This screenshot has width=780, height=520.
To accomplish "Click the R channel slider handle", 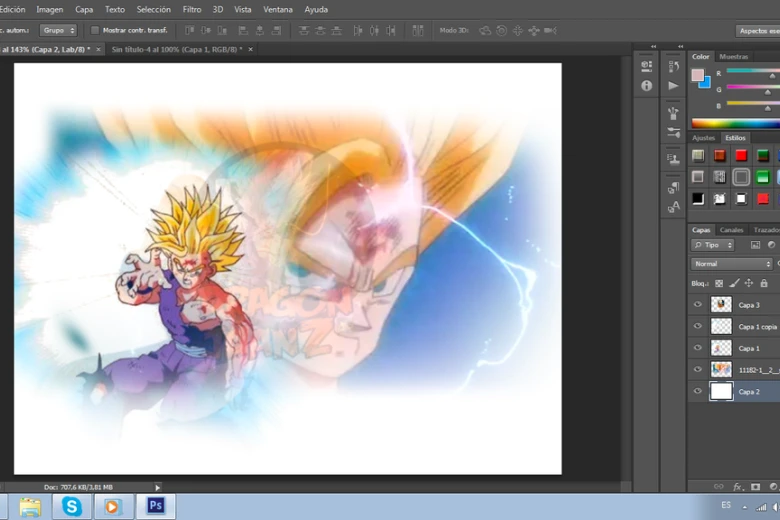I will (772, 76).
